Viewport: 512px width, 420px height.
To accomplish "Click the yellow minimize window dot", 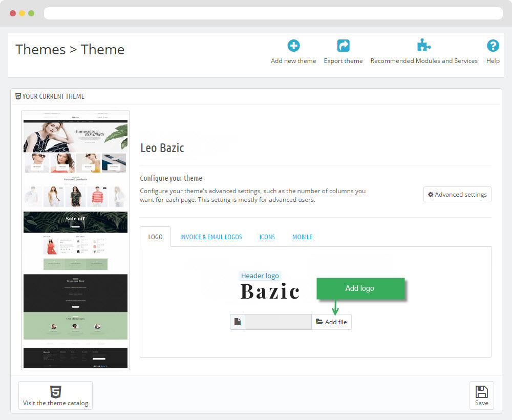I will [x=22, y=13].
